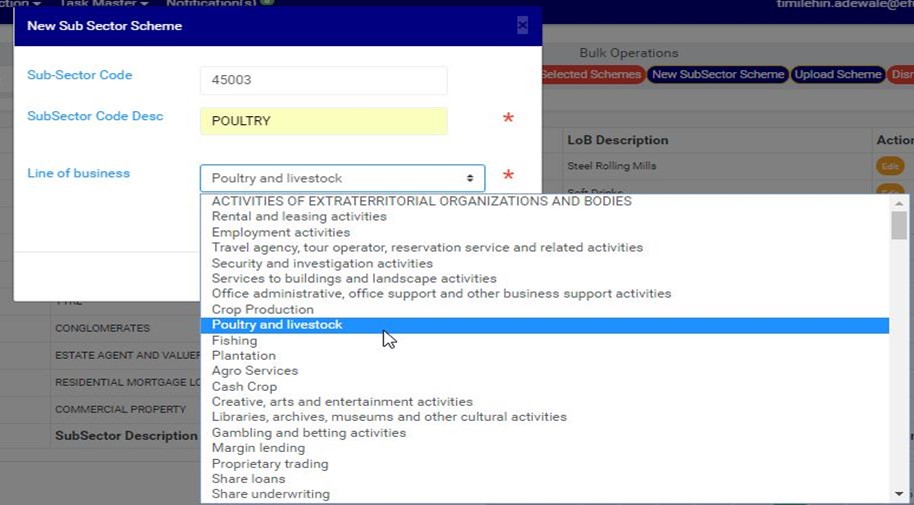Switch to the Bulk Operations tab

click(628, 53)
